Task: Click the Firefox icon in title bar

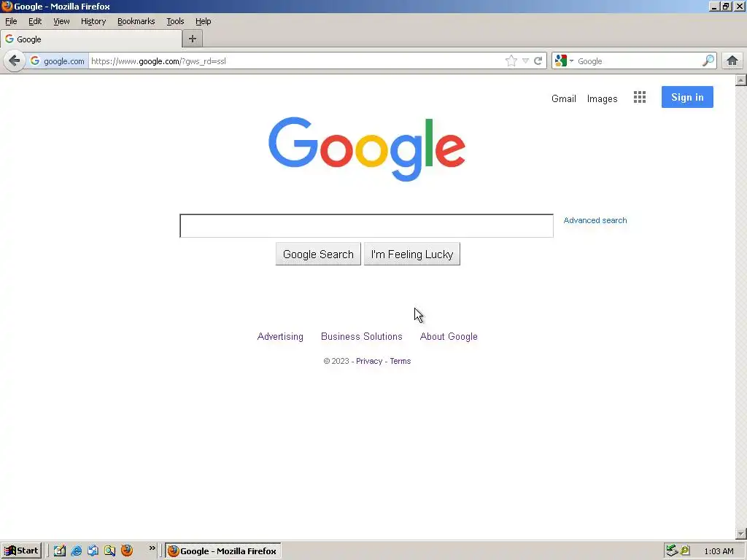Action: pyautogui.click(x=7, y=6)
